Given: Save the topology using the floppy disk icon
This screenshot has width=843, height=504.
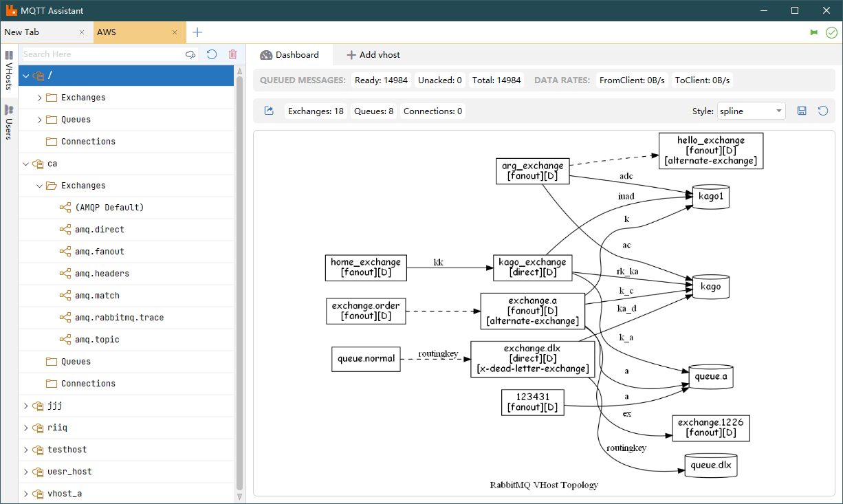Looking at the screenshot, I should click(802, 111).
